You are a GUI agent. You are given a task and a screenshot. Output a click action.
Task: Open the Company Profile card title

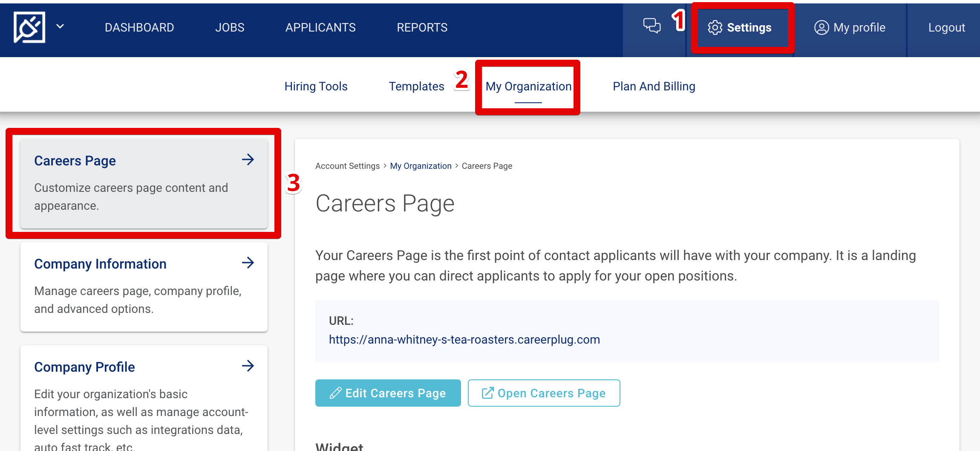pos(84,367)
